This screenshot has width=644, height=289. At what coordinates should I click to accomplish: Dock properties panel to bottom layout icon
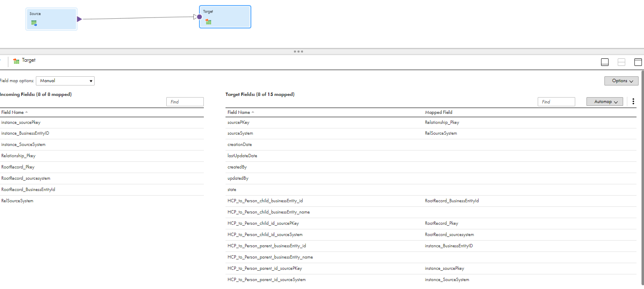pyautogui.click(x=605, y=62)
